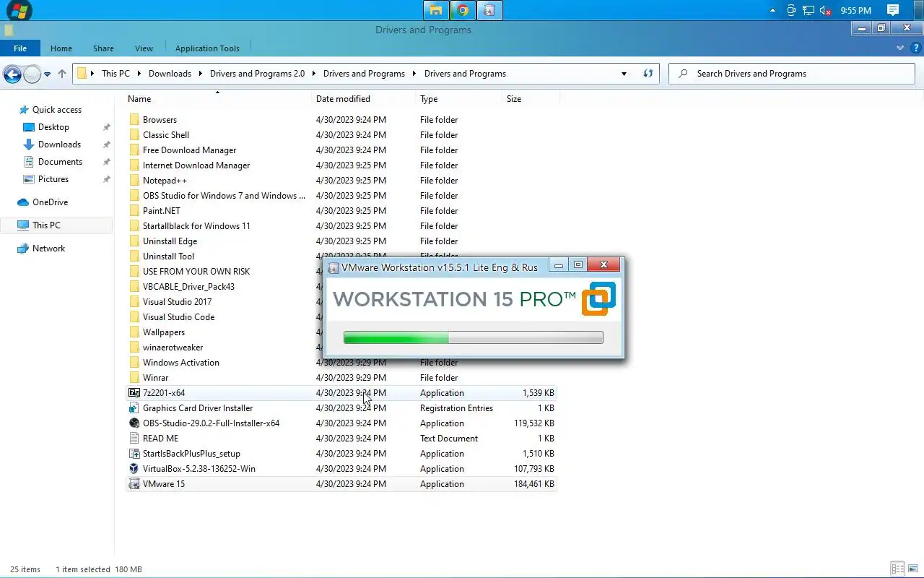Select the Classic Shell folder
The height and width of the screenshot is (578, 924).
click(x=166, y=135)
